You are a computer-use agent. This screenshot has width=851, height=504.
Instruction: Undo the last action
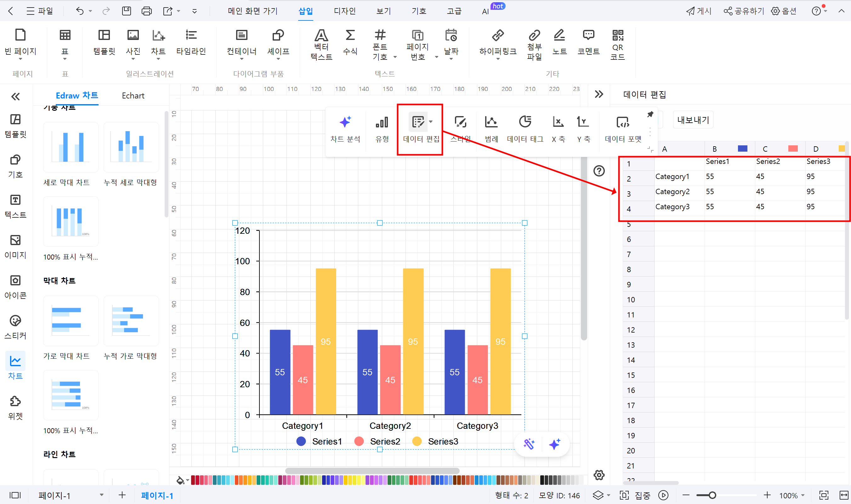point(80,11)
